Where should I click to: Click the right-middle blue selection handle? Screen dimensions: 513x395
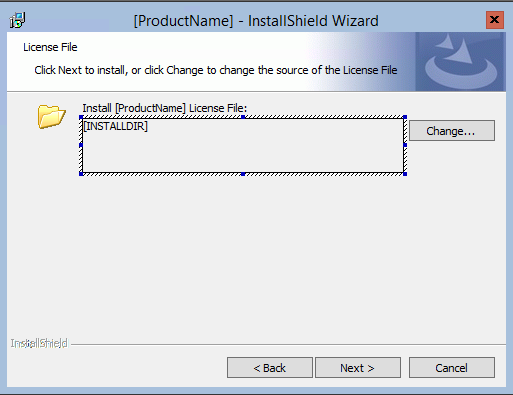(x=405, y=145)
